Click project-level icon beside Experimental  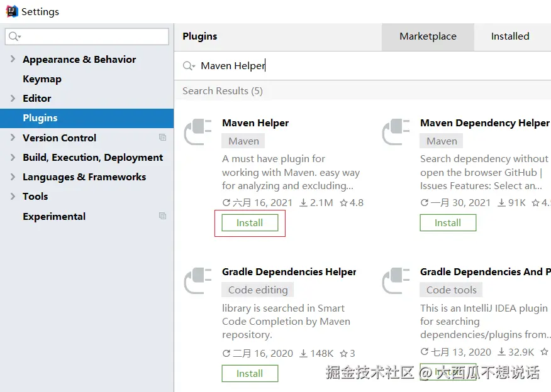tap(162, 216)
